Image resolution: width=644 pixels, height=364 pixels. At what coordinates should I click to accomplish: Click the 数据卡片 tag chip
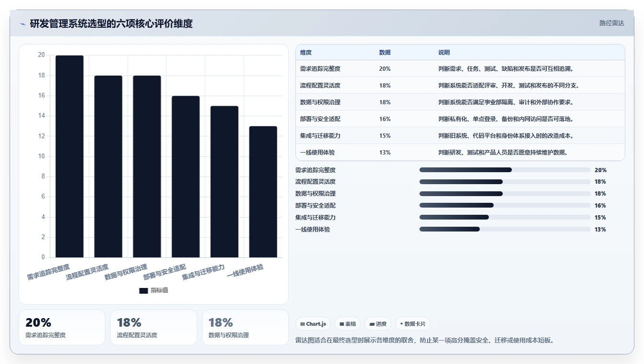(x=412, y=324)
